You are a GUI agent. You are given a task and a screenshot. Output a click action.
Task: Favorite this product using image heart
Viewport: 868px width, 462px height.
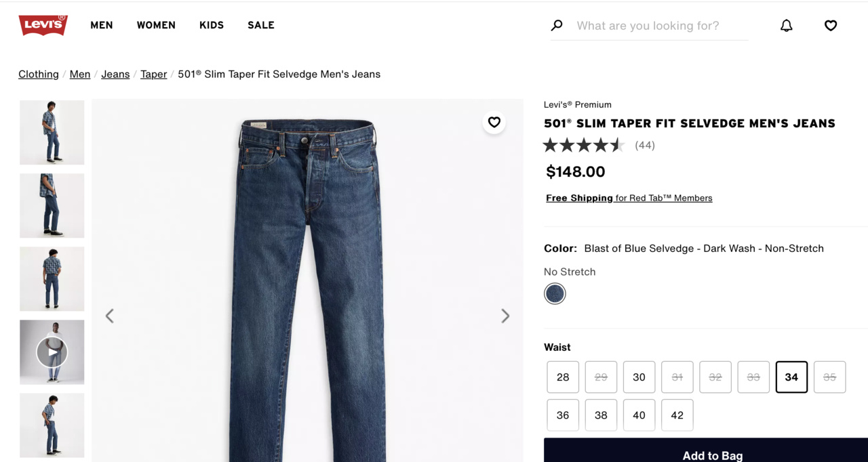click(494, 123)
